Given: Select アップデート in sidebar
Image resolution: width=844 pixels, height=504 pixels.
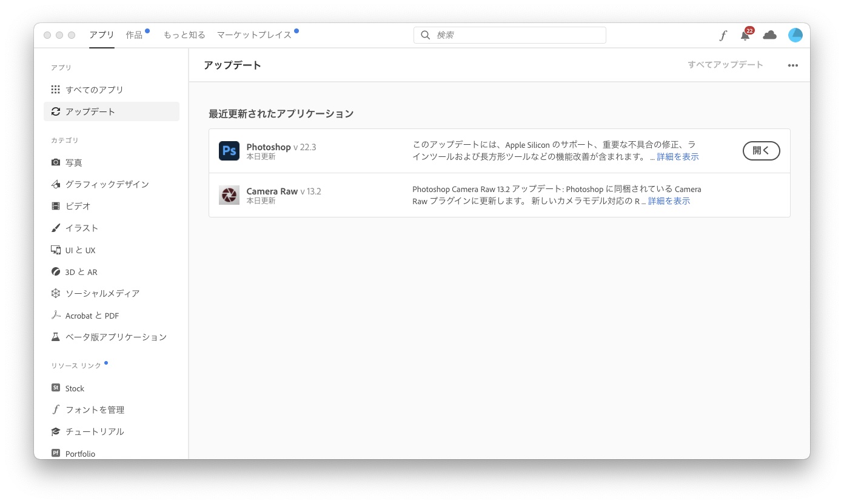Looking at the screenshot, I should point(112,111).
